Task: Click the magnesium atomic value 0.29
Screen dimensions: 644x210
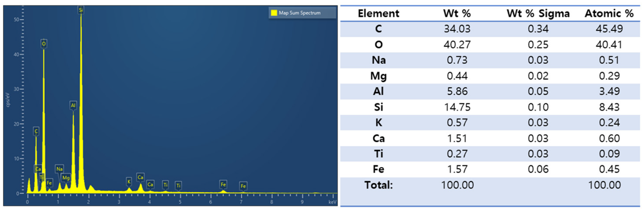Action: point(609,76)
